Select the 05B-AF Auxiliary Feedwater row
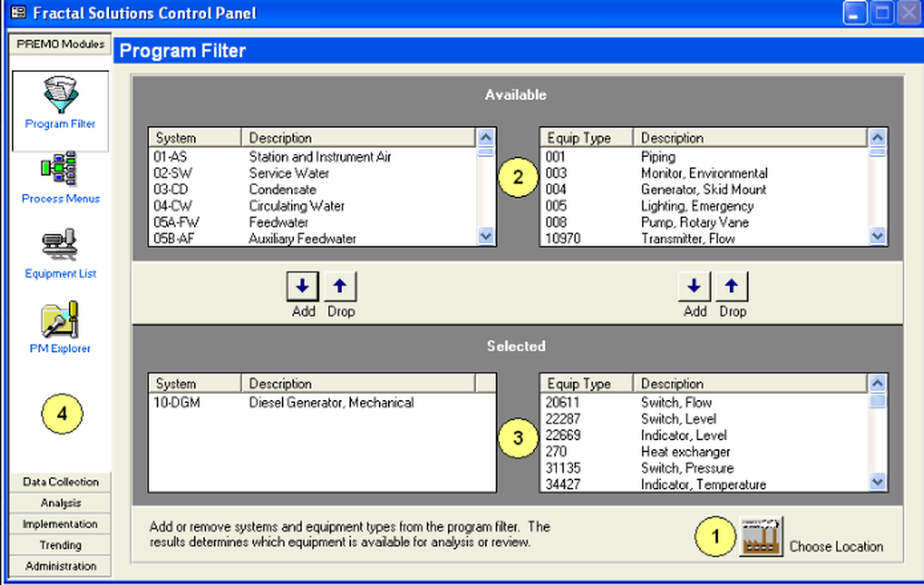Image resolution: width=924 pixels, height=585 pixels. click(x=313, y=238)
